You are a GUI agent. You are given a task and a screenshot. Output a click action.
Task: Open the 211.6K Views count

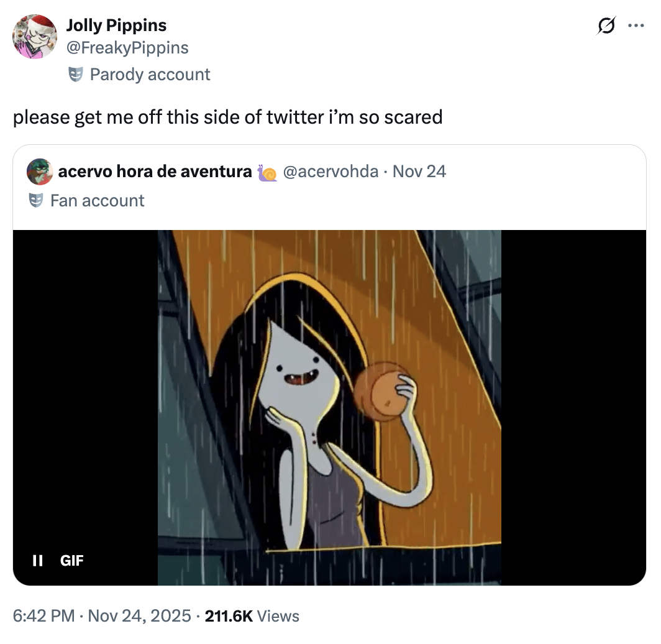pyautogui.click(x=252, y=616)
